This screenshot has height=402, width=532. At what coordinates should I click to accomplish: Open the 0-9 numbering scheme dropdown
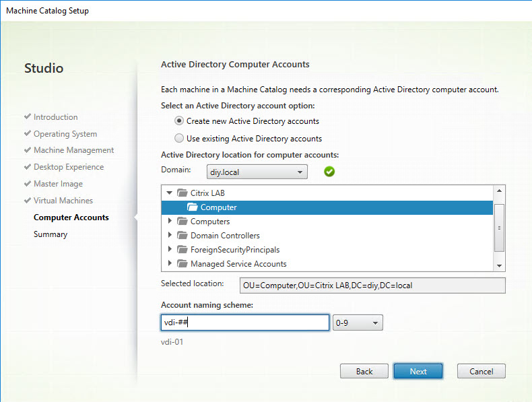[x=358, y=323]
